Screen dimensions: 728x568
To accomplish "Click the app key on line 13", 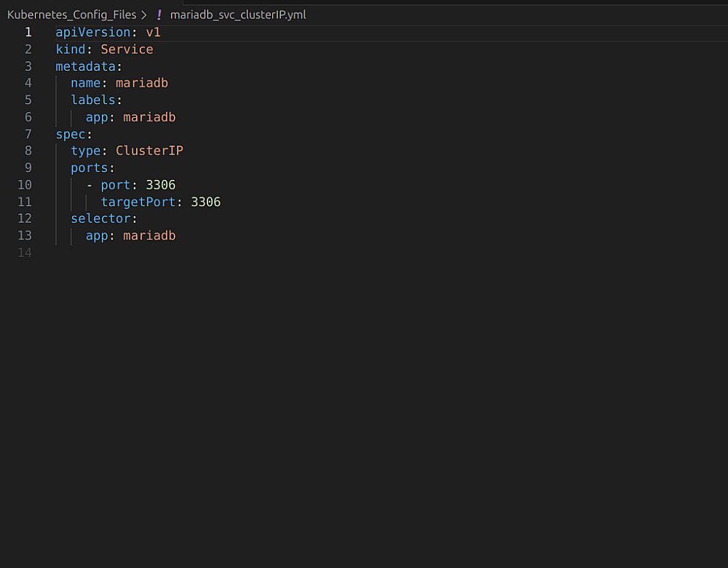I will coord(97,236).
